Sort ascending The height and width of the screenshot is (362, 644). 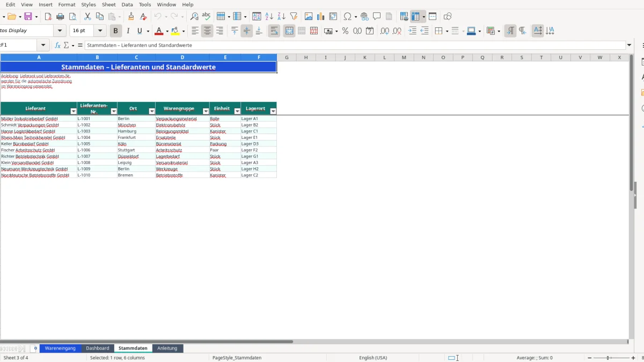(x=269, y=17)
